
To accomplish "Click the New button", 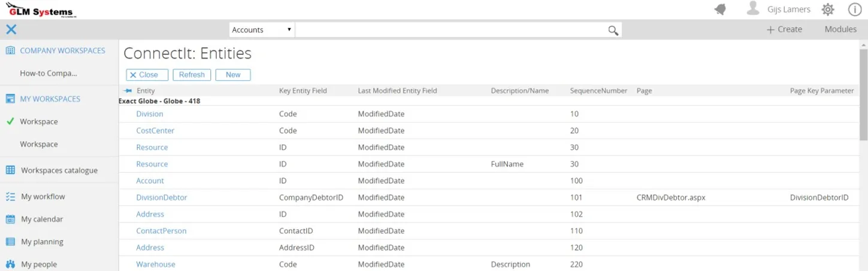I will [x=233, y=75].
